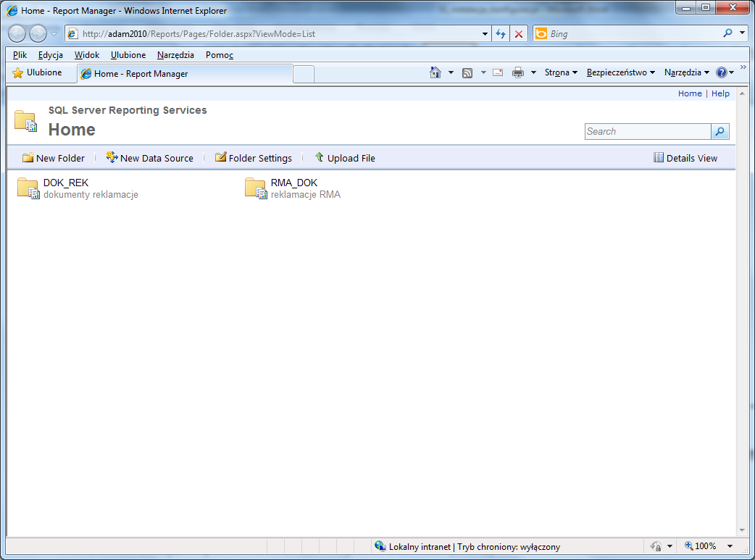This screenshot has width=755, height=560.
Task: Expand the Home page button dropdown
Action: coord(451,72)
